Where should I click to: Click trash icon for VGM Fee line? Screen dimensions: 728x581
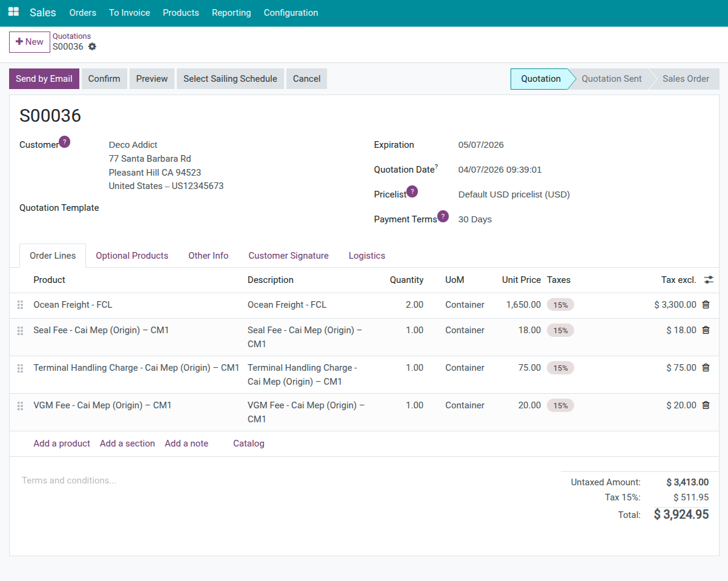tap(706, 405)
